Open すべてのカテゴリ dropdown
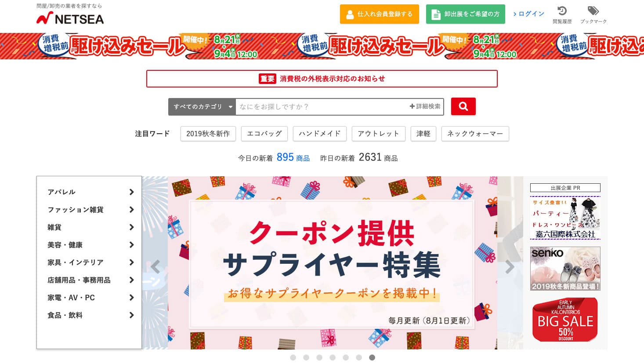The width and height of the screenshot is (644, 364). tap(202, 107)
